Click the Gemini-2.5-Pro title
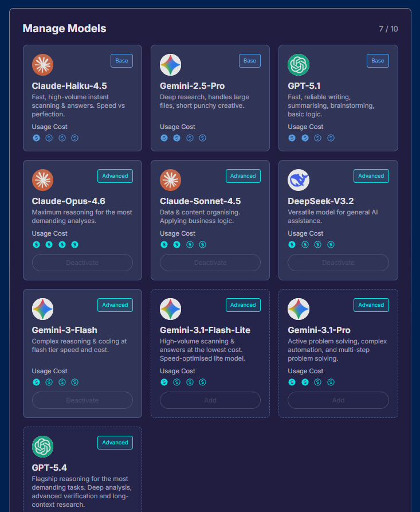This screenshot has height=512, width=420. pos(192,86)
